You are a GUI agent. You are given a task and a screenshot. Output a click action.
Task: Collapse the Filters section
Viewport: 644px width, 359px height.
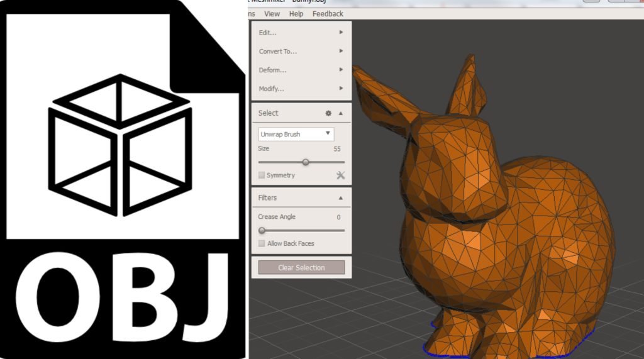[340, 198]
